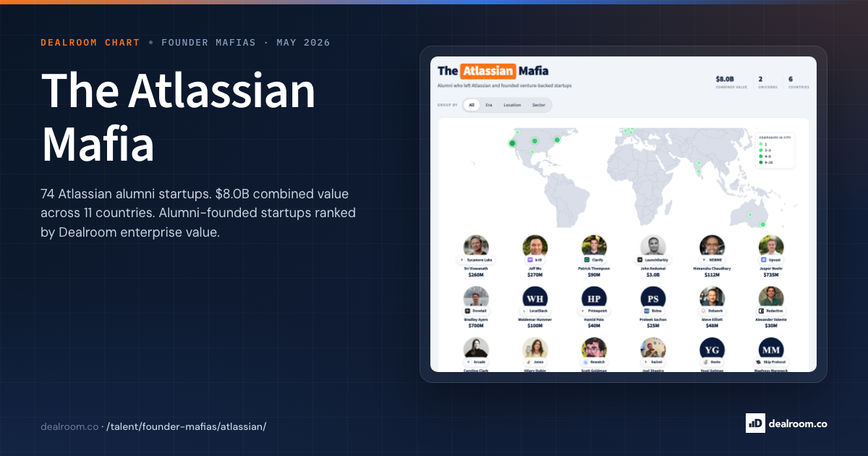Click the US East Coast map marker
The image size is (868, 456).
tap(557, 140)
